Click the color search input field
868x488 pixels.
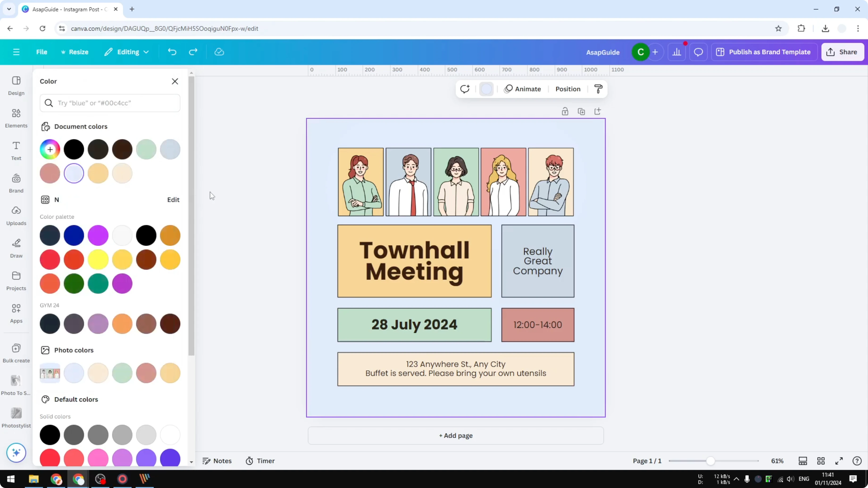110,103
